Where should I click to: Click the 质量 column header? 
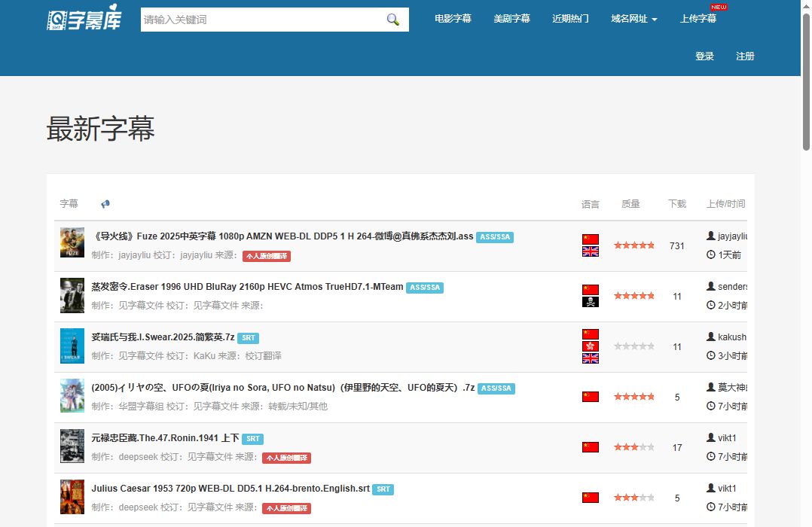630,204
